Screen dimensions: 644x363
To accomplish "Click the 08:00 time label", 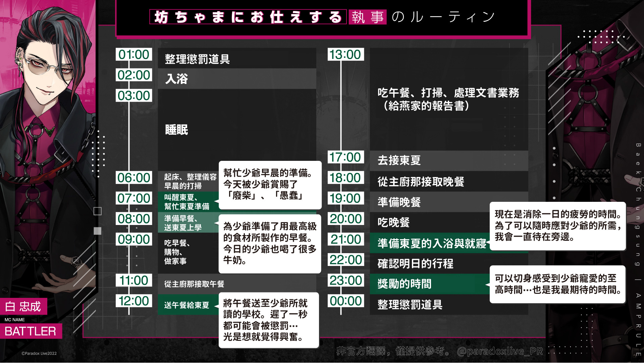I will [134, 219].
